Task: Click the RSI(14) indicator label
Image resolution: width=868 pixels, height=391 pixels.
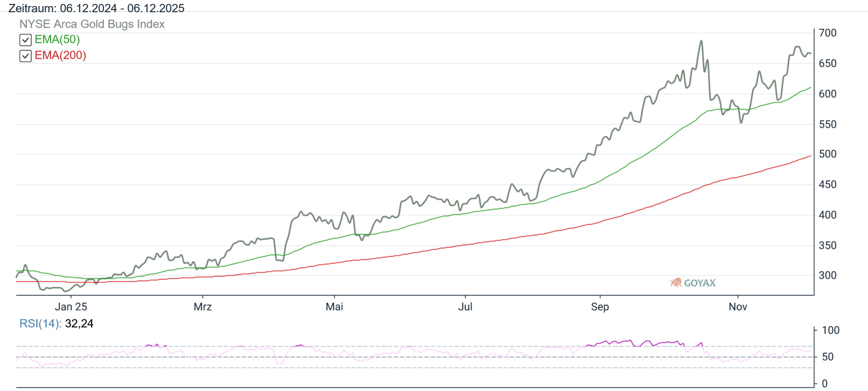Action: [40, 323]
